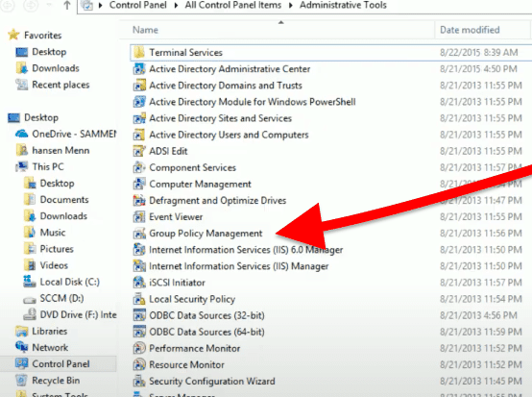Select the Computer Management icon
Image resolution: width=532 pixels, height=397 pixels.
[x=139, y=184]
